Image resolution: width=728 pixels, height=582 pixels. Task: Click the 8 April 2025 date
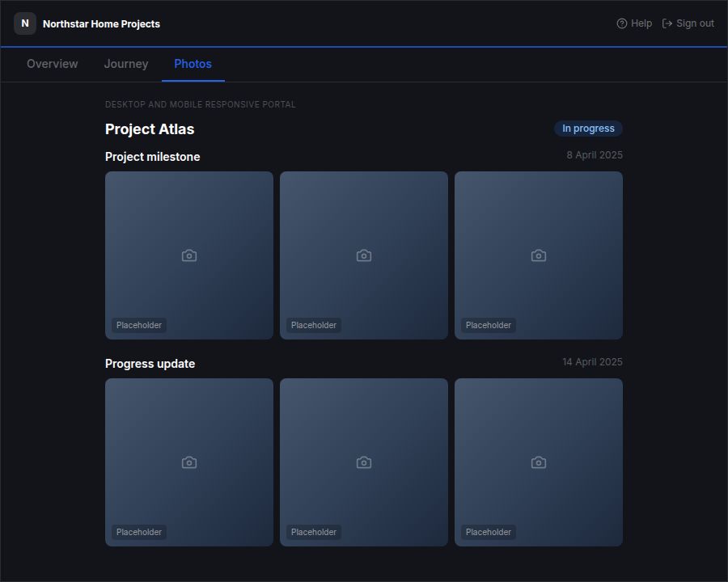[595, 155]
